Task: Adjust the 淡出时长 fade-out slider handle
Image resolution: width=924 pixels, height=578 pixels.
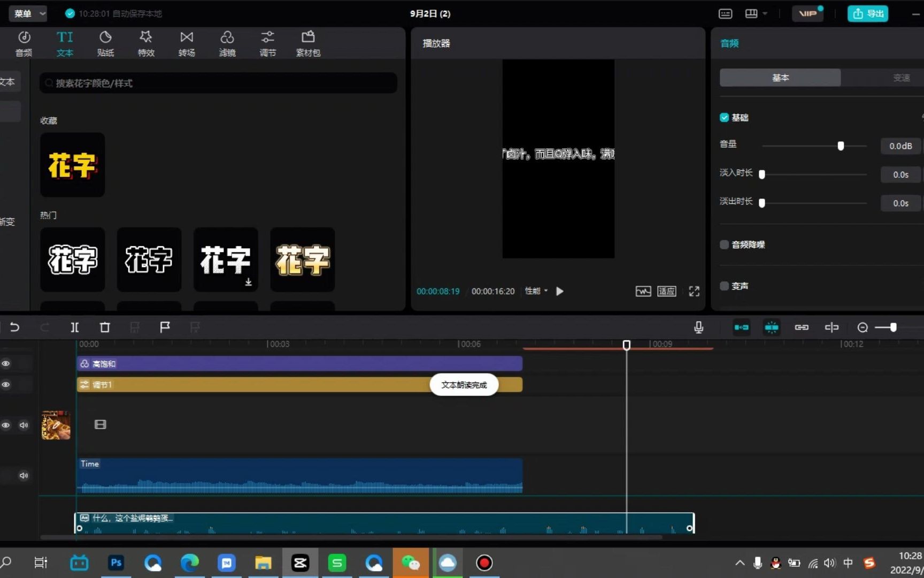Action: coord(762,203)
